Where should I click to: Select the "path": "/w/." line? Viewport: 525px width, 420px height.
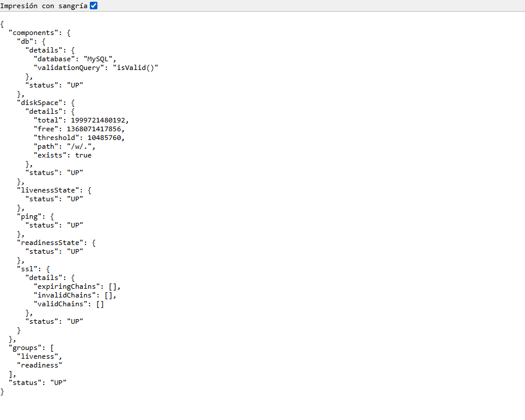pyautogui.click(x=65, y=146)
